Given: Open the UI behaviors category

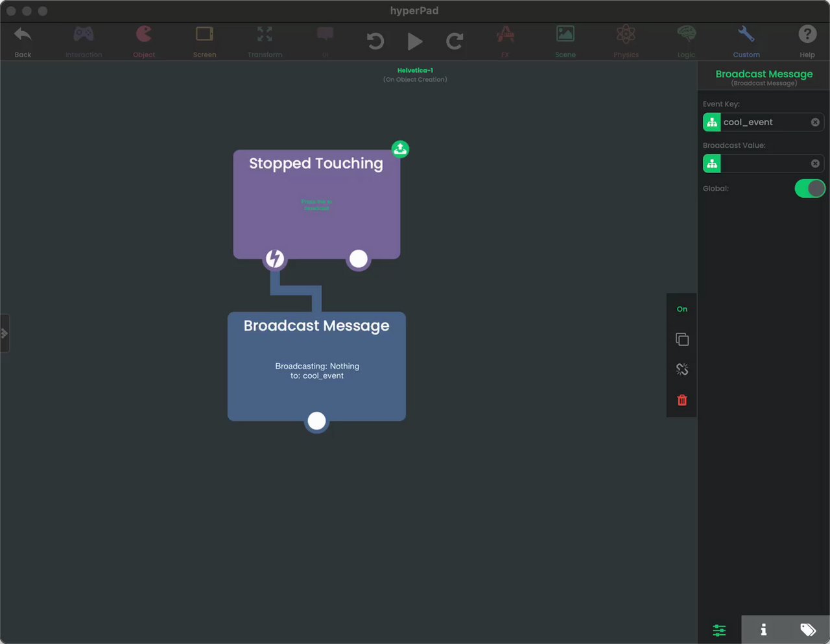Looking at the screenshot, I should [325, 41].
